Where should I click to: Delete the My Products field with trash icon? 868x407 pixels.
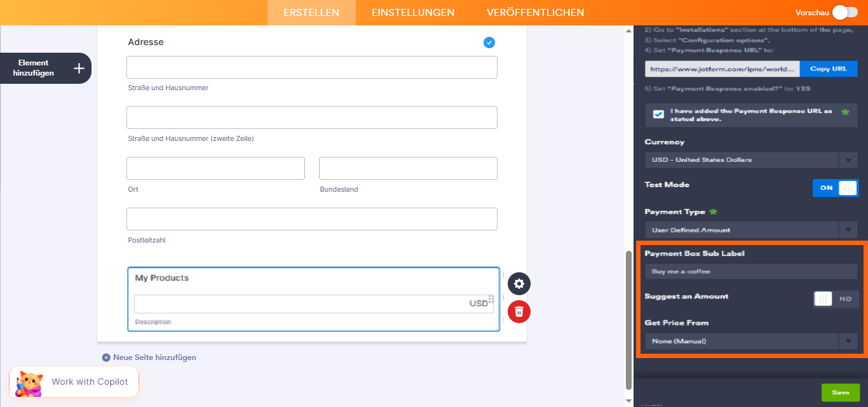coord(519,312)
